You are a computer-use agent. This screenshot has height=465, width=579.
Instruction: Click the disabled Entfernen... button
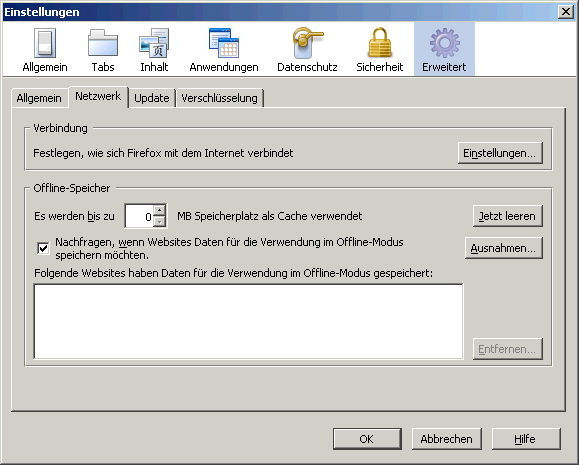pyautogui.click(x=507, y=349)
